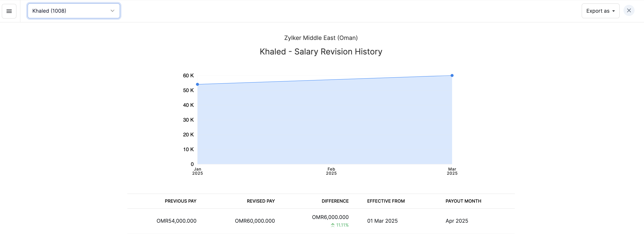The width and height of the screenshot is (644, 234).
Task: Click the Difference column header
Action: (335, 201)
